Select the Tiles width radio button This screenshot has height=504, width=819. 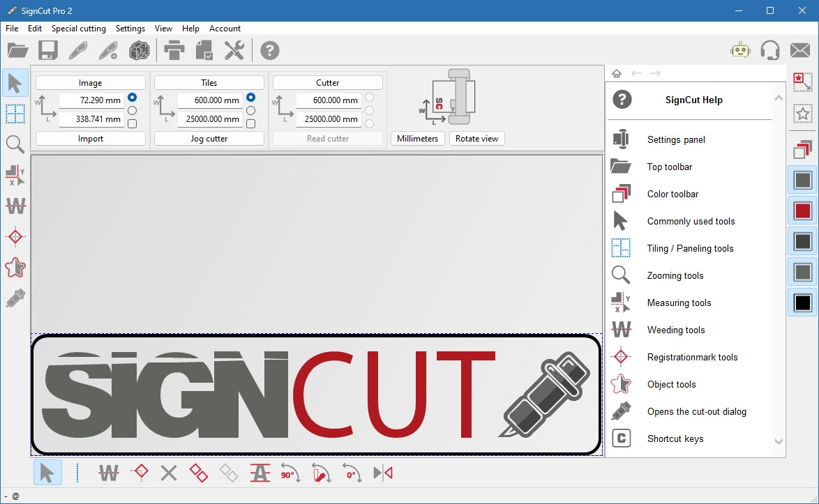(250, 98)
